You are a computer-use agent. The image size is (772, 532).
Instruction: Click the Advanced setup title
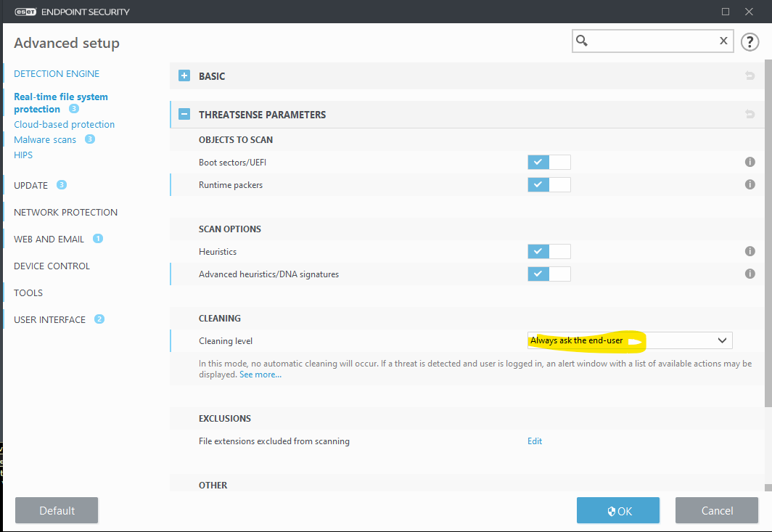coord(67,44)
